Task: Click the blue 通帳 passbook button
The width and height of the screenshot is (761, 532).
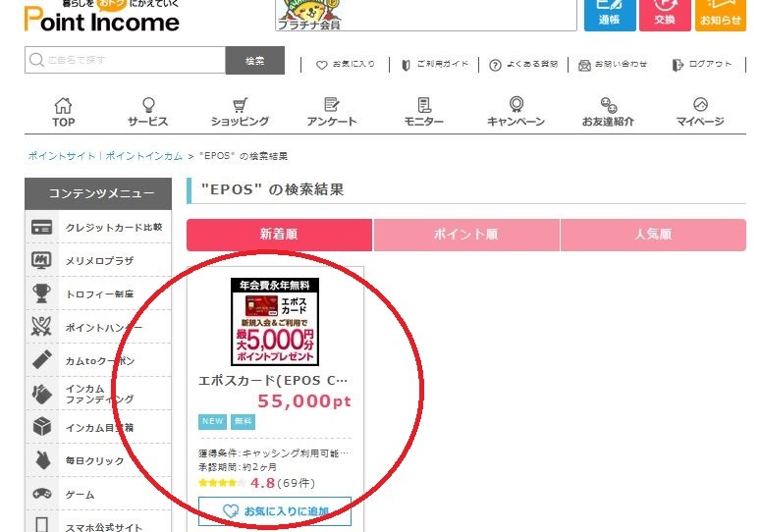Action: (610, 15)
